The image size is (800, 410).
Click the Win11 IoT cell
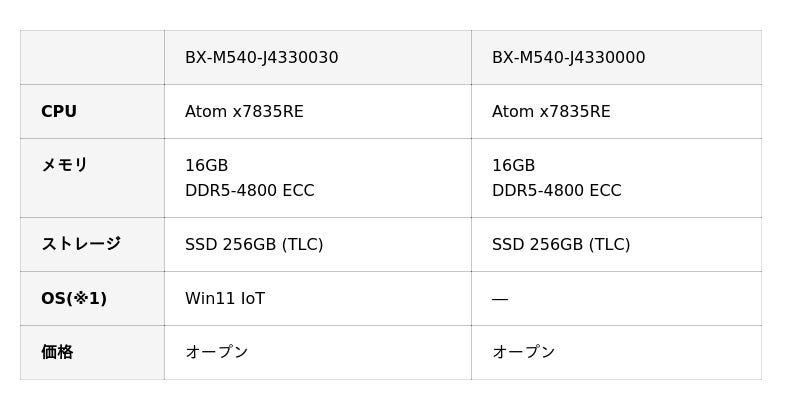point(225,298)
